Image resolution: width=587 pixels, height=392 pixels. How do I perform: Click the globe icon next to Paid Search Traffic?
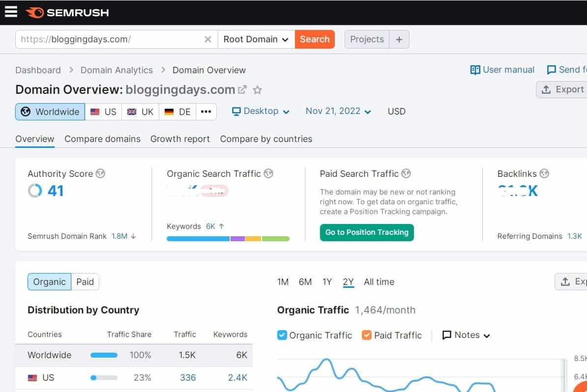406,173
